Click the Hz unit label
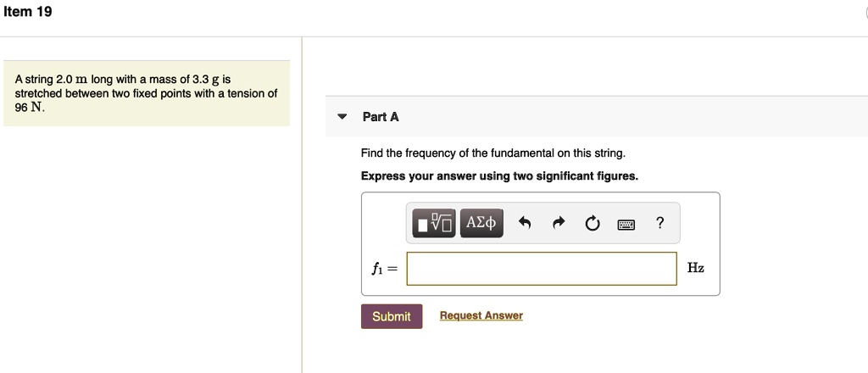Viewport: 868px width, 373px height. (x=695, y=268)
